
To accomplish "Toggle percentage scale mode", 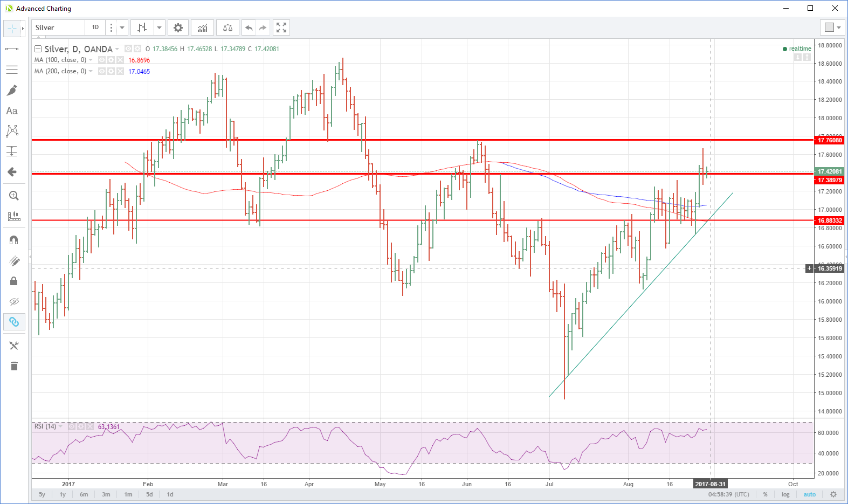I will (765, 494).
